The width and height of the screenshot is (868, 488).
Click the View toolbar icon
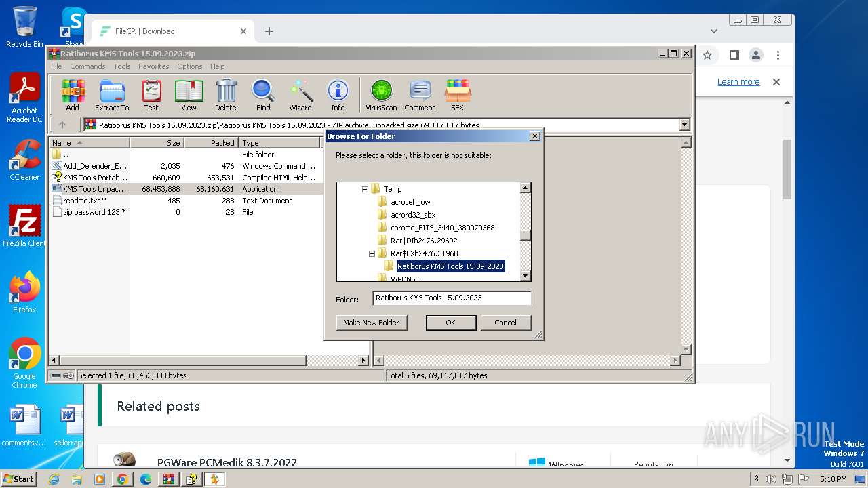189,96
